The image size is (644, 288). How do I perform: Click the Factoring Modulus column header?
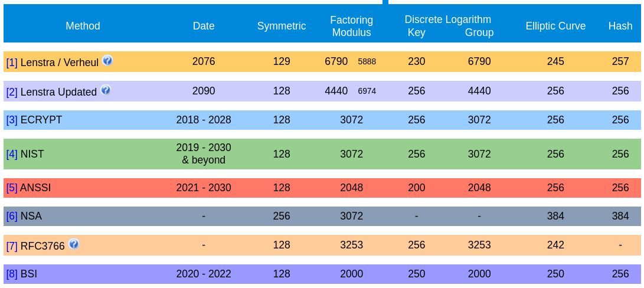point(352,26)
